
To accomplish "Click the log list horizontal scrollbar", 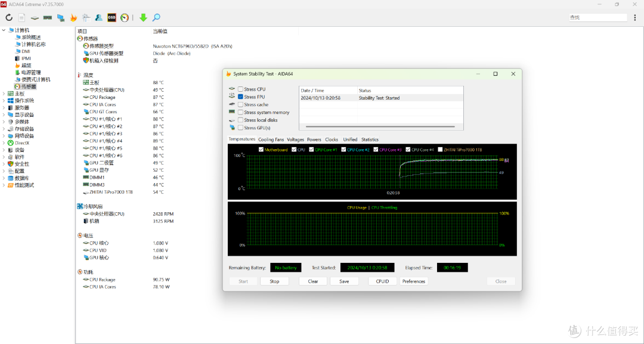I will (x=380, y=126).
